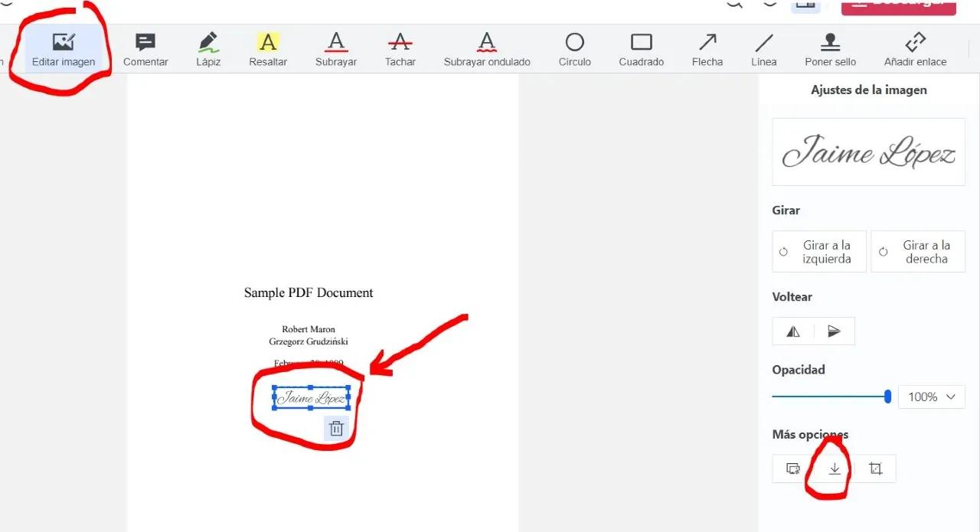
Task: Select the Jaime López signature in document
Action: (x=311, y=398)
